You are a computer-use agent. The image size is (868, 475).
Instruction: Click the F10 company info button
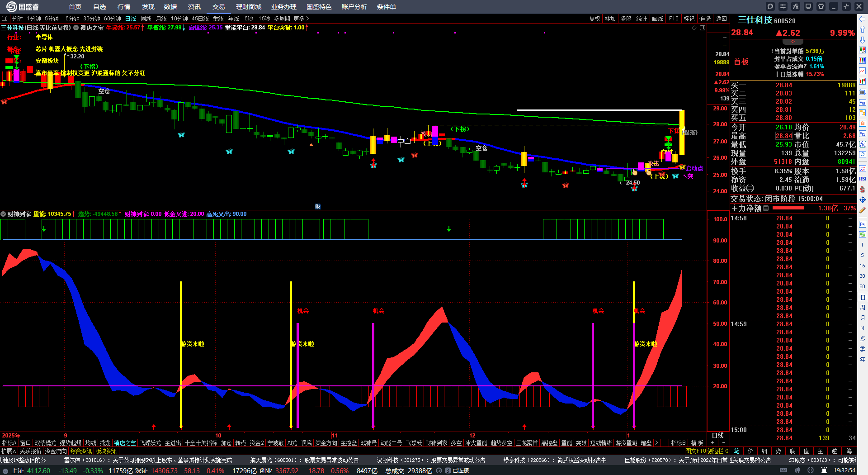click(x=674, y=19)
